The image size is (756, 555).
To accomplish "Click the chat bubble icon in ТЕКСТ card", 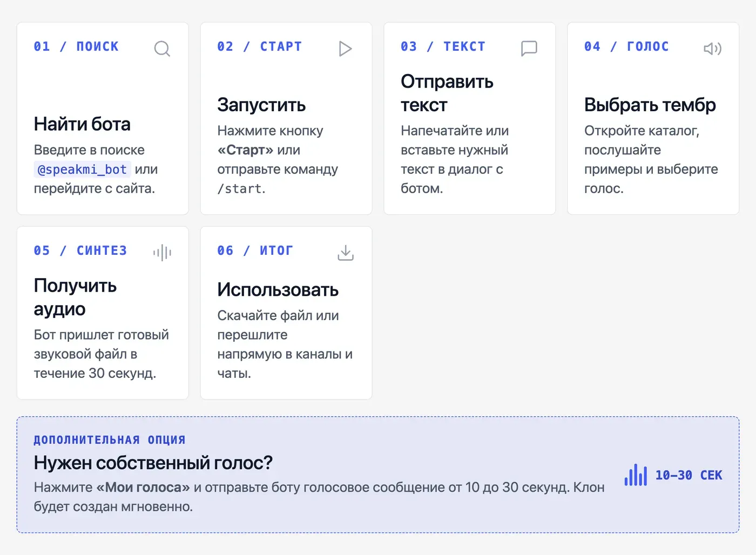I will tap(529, 49).
